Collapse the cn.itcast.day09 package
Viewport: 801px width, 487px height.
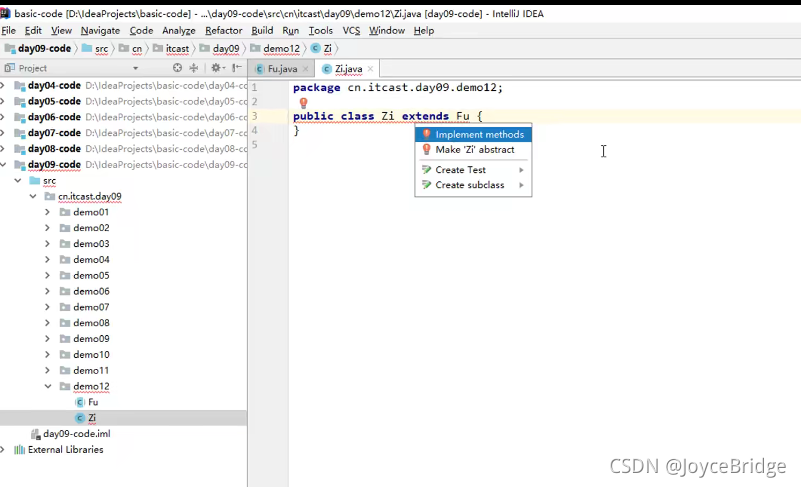(x=33, y=196)
